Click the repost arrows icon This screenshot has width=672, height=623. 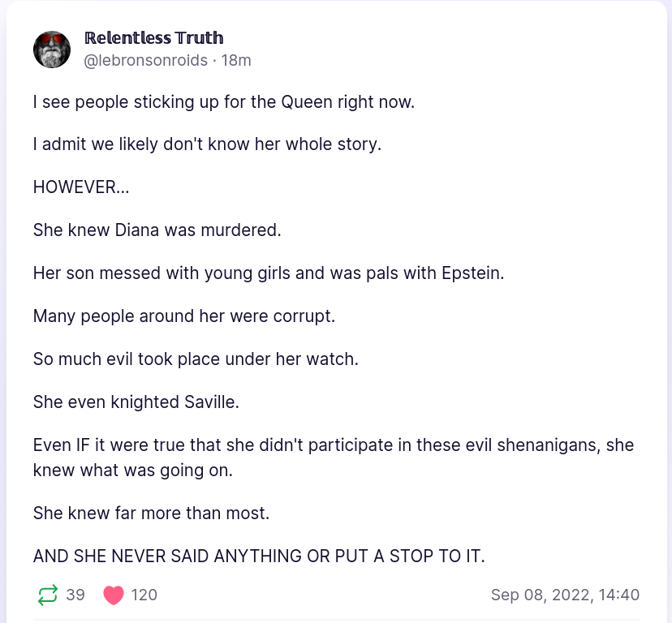pos(48,595)
